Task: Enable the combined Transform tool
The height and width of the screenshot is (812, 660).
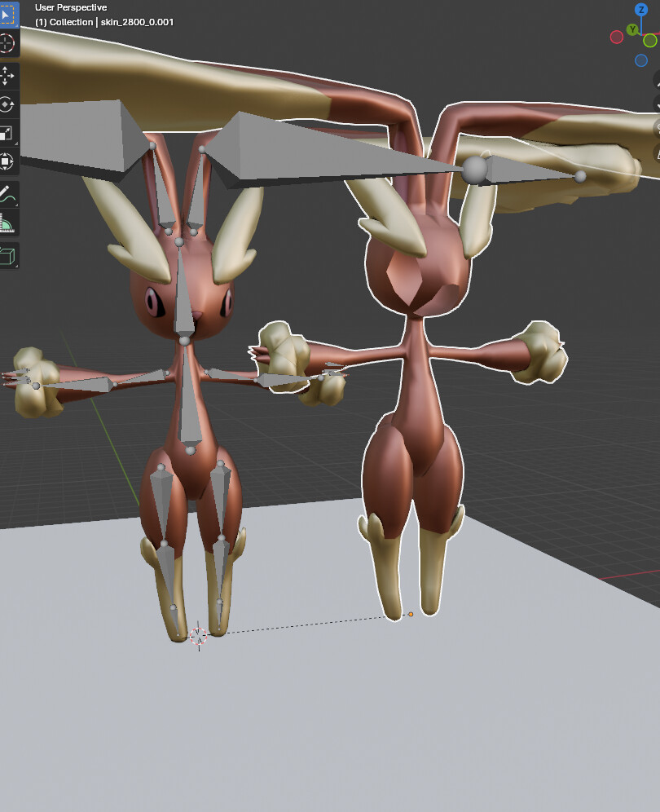Action: [7, 161]
